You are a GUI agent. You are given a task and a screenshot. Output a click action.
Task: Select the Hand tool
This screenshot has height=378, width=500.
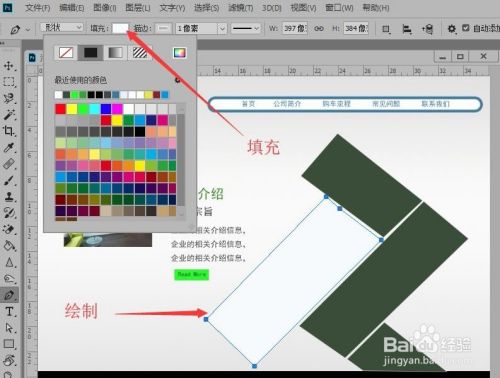click(x=9, y=360)
